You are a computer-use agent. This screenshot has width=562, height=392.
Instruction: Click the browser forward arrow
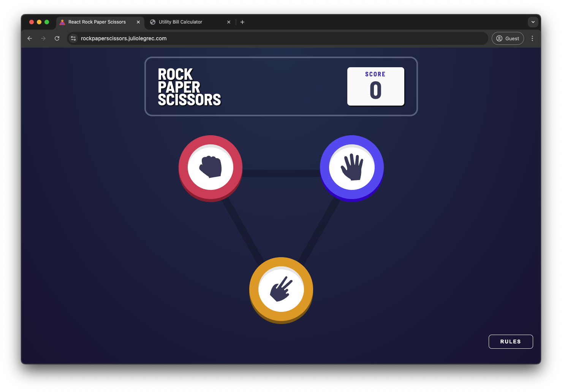[x=43, y=38]
